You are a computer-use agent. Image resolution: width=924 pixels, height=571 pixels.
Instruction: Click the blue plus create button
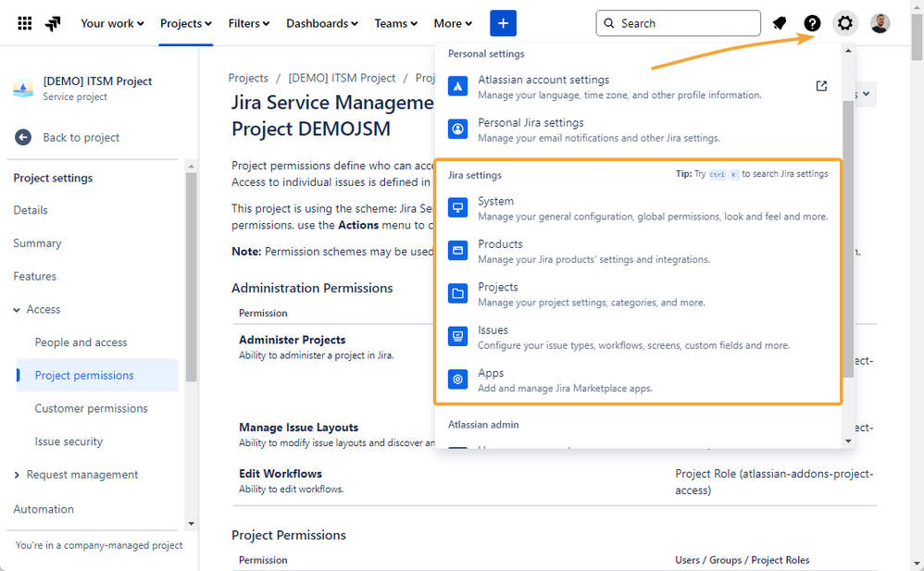pos(503,23)
